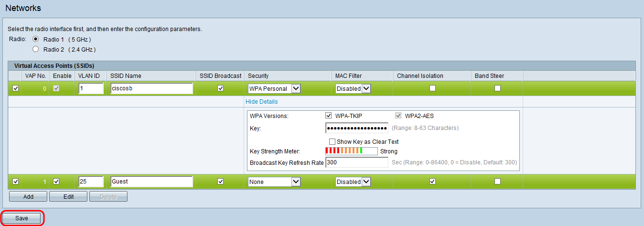Click the Save button
This screenshot has height=226, width=644.
tap(22, 218)
